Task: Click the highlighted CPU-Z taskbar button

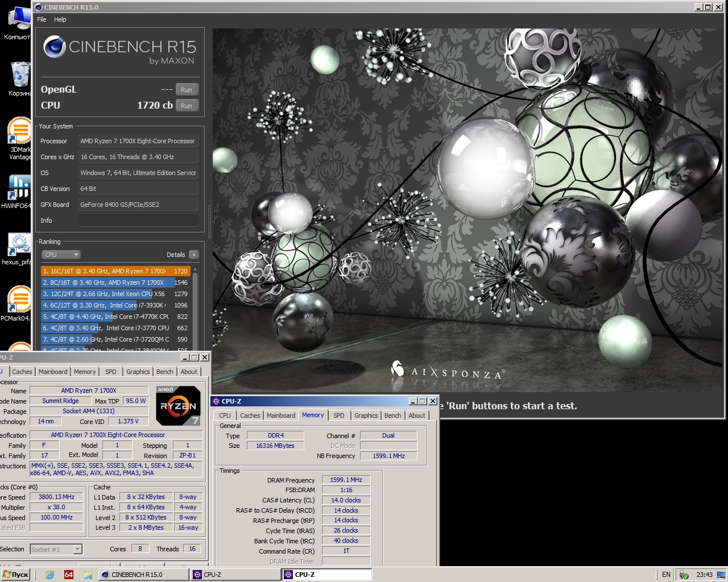Action: click(328, 575)
